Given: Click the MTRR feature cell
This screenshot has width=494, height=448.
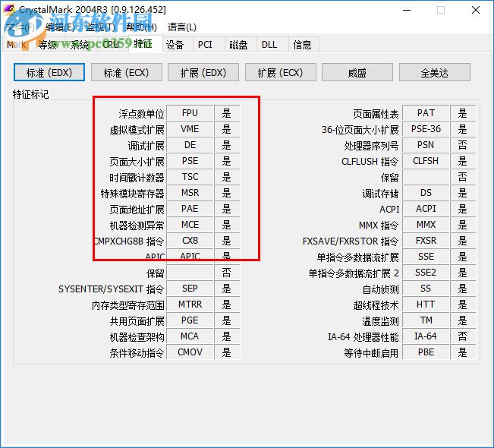Looking at the screenshot, I should (190, 304).
